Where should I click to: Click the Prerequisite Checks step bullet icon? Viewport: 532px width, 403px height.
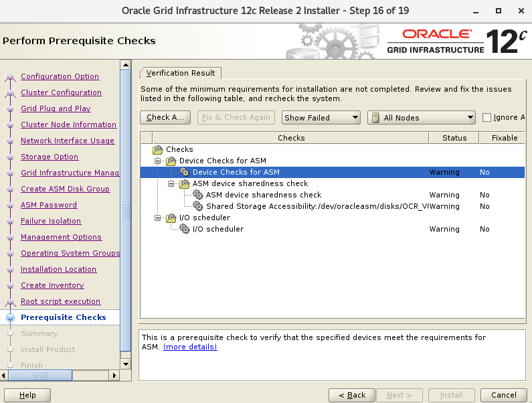tap(10, 318)
